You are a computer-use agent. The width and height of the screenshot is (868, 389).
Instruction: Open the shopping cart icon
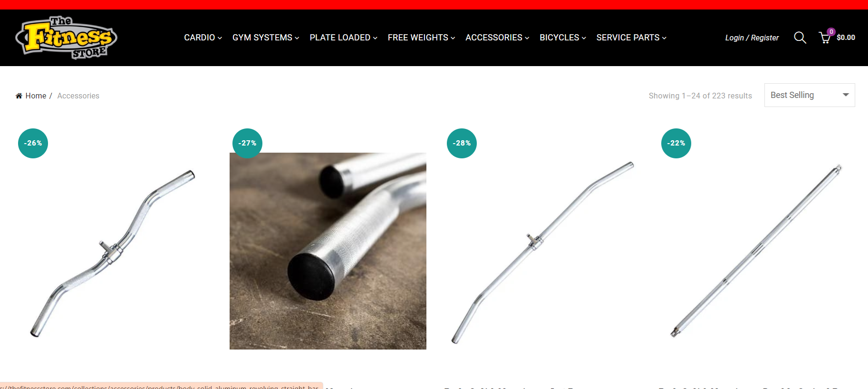click(825, 38)
